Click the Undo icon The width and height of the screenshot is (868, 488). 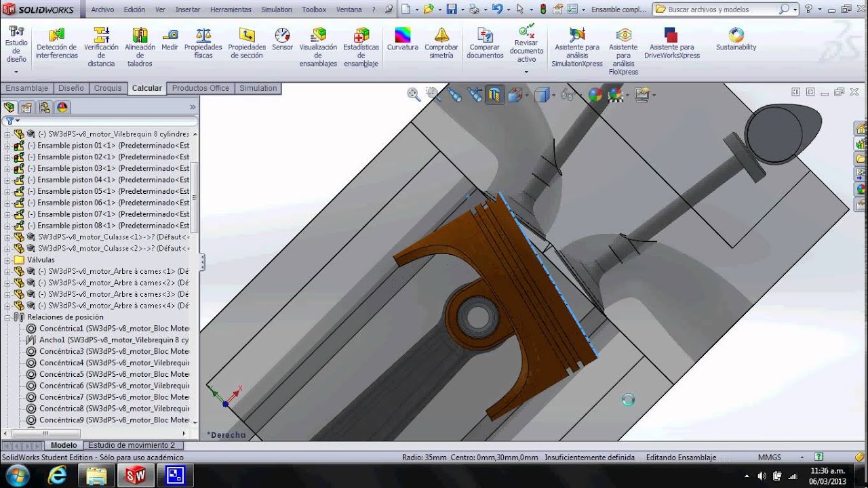pyautogui.click(x=496, y=9)
